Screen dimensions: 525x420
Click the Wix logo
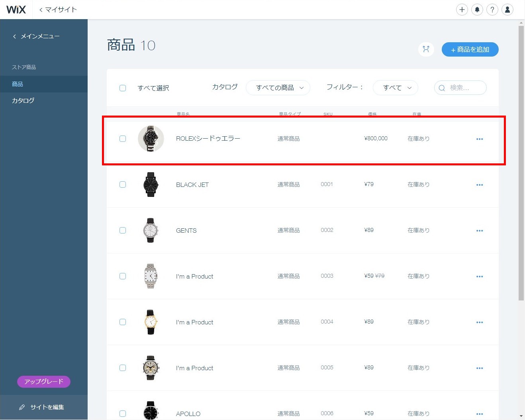tap(16, 10)
